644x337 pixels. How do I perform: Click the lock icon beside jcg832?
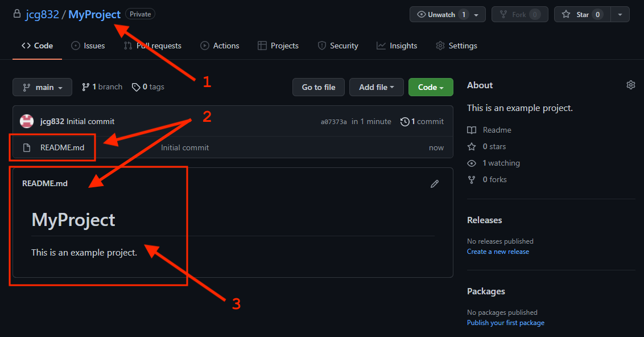pos(17,14)
